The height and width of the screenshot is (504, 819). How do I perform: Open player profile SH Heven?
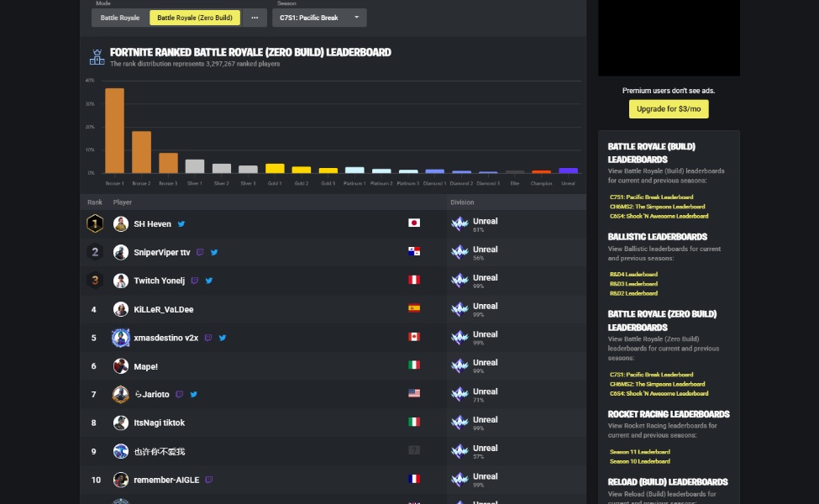click(153, 224)
